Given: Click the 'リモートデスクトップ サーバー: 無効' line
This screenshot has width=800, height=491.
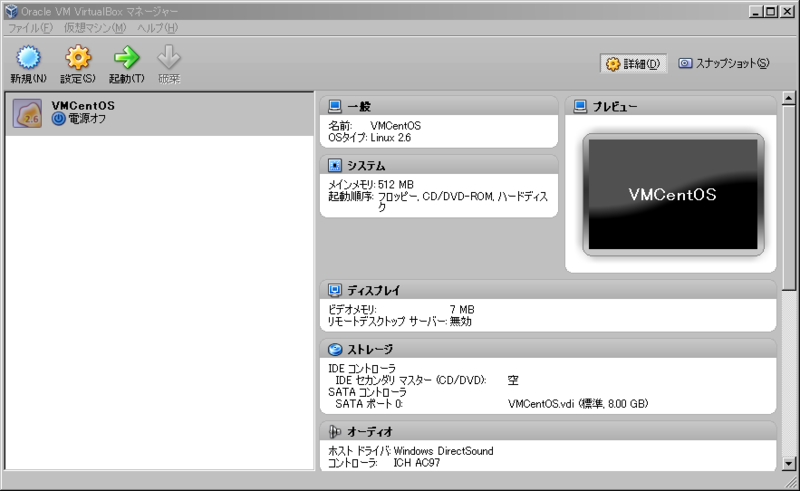Looking at the screenshot, I should click(399, 321).
